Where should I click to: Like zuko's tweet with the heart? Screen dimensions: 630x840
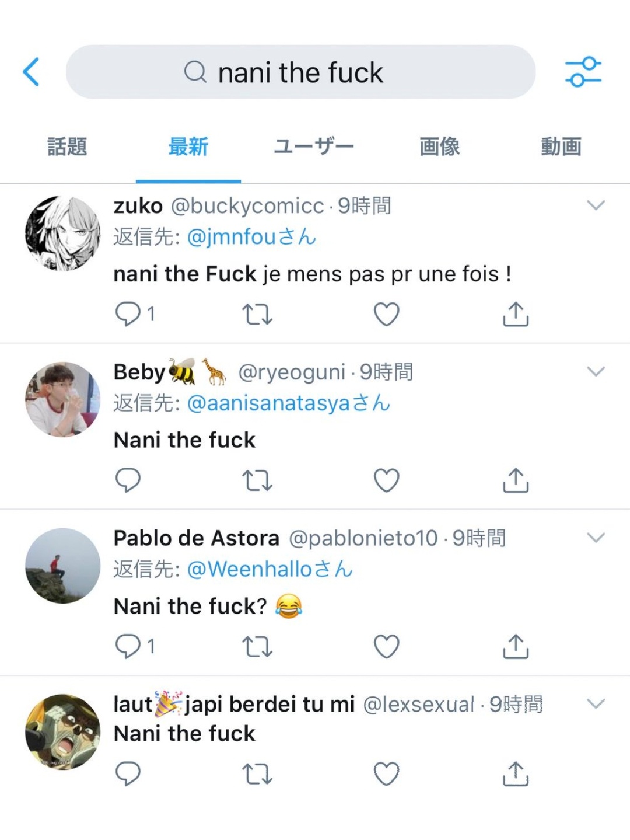(x=386, y=314)
